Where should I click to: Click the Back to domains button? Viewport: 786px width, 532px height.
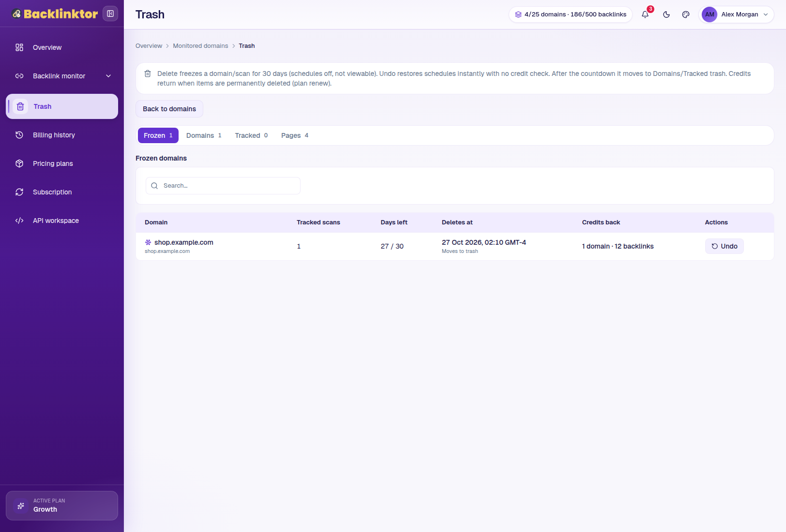169,109
